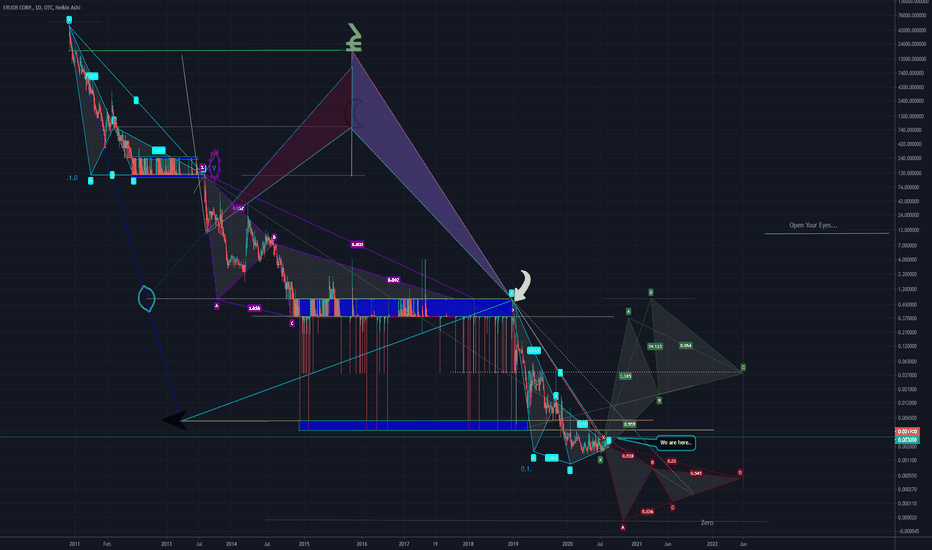This screenshot has width=932, height=550.
Task: Click the red ratio label '0.338'
Action: pyautogui.click(x=628, y=456)
